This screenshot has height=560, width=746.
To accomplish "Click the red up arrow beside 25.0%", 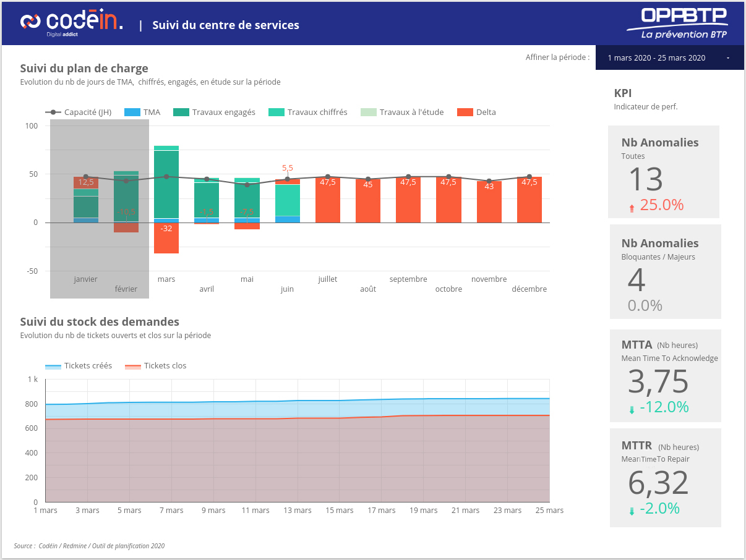I will point(632,208).
